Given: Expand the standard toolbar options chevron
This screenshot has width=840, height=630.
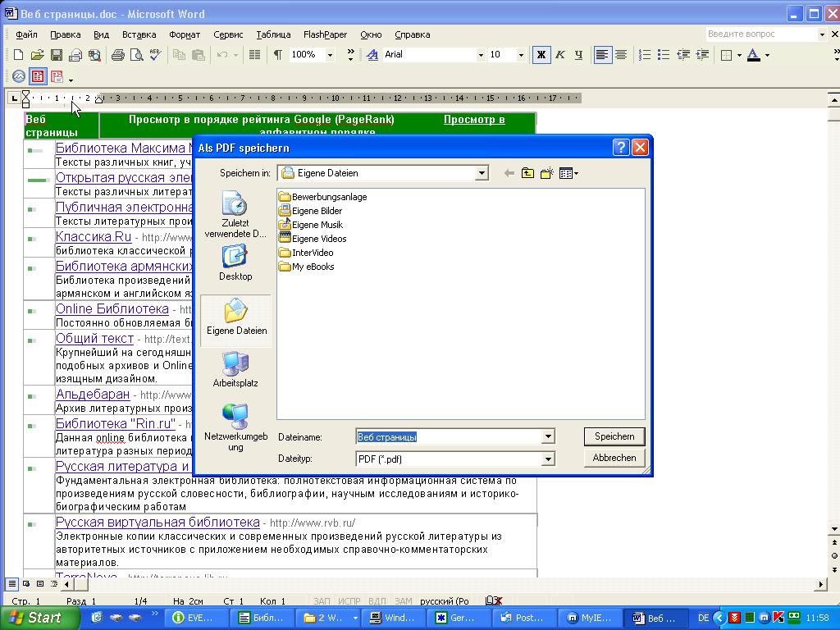Looking at the screenshot, I should [350, 55].
